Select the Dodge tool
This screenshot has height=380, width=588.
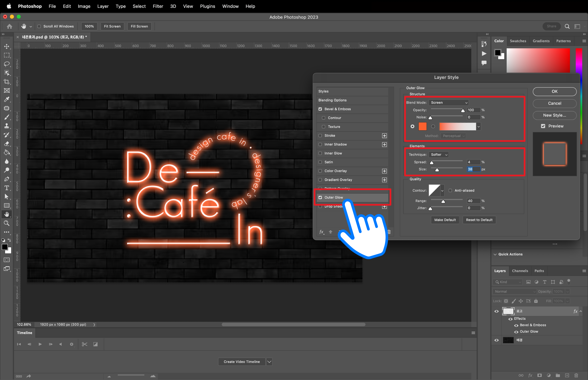7,170
